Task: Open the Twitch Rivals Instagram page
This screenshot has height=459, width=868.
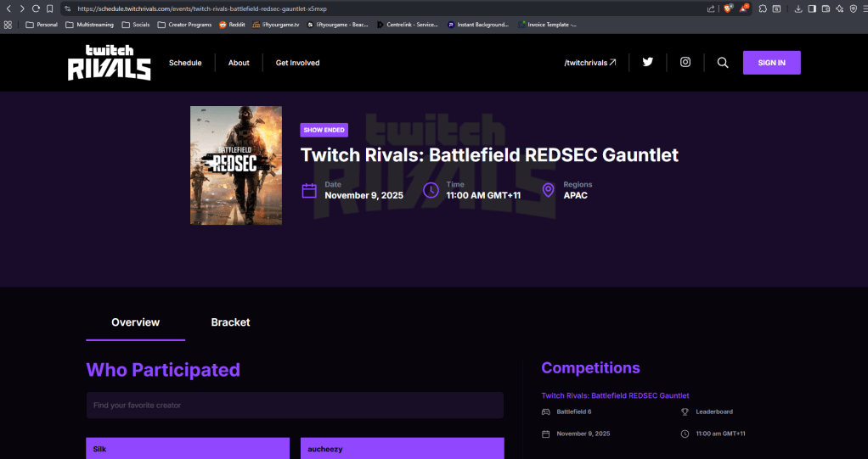Action: (x=685, y=62)
